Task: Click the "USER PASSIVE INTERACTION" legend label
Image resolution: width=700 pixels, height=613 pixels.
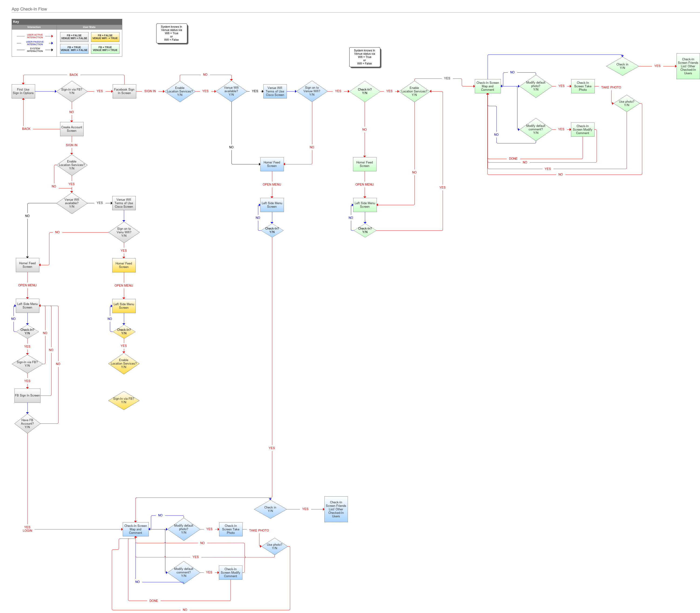Action: pos(35,43)
